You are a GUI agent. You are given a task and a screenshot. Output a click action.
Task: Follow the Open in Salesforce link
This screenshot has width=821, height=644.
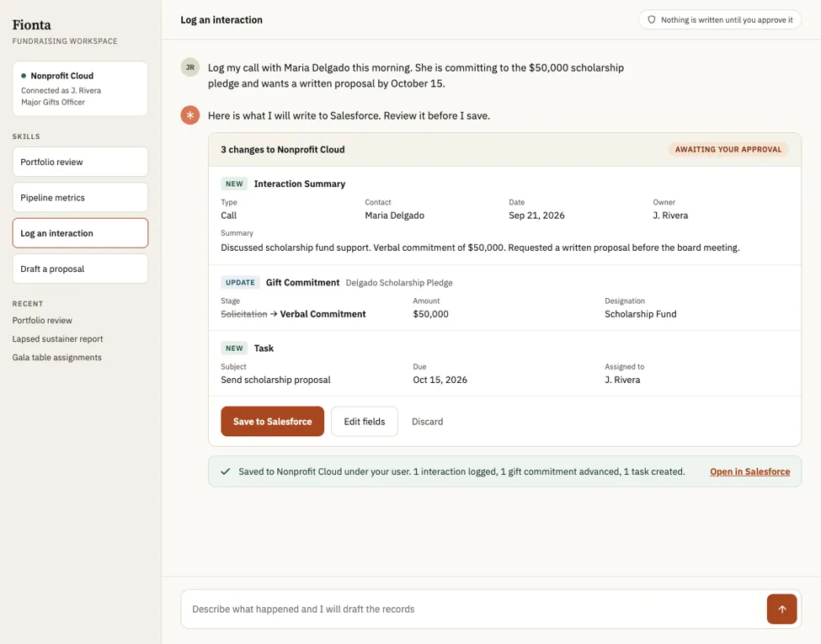749,471
